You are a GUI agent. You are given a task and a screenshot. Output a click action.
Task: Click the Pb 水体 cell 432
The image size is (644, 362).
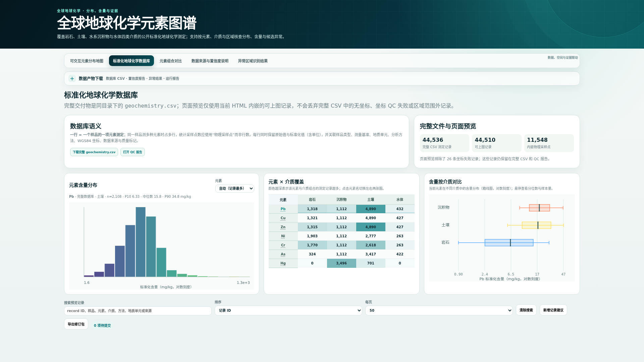400,209
